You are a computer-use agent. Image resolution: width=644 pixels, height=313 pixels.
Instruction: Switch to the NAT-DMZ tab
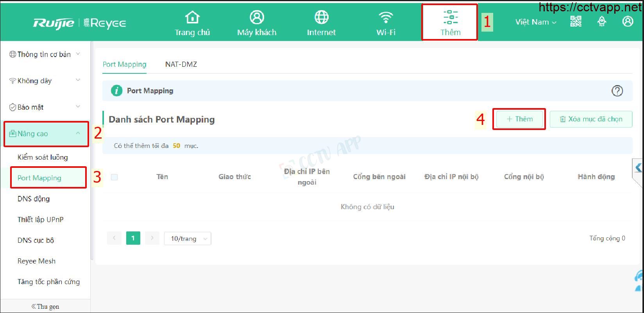click(181, 64)
